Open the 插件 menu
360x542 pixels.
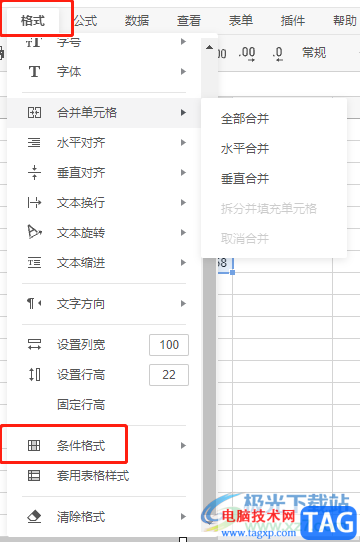pos(293,21)
